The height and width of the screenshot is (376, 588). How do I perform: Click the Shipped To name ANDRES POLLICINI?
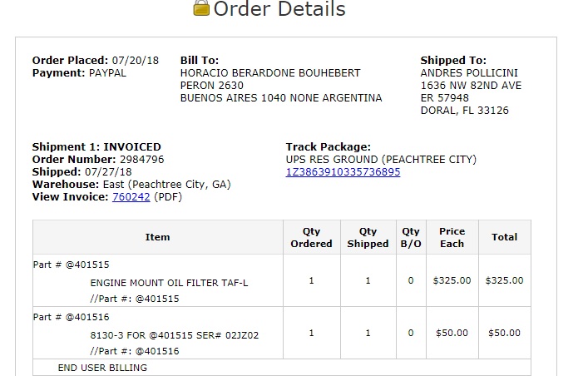pos(469,73)
